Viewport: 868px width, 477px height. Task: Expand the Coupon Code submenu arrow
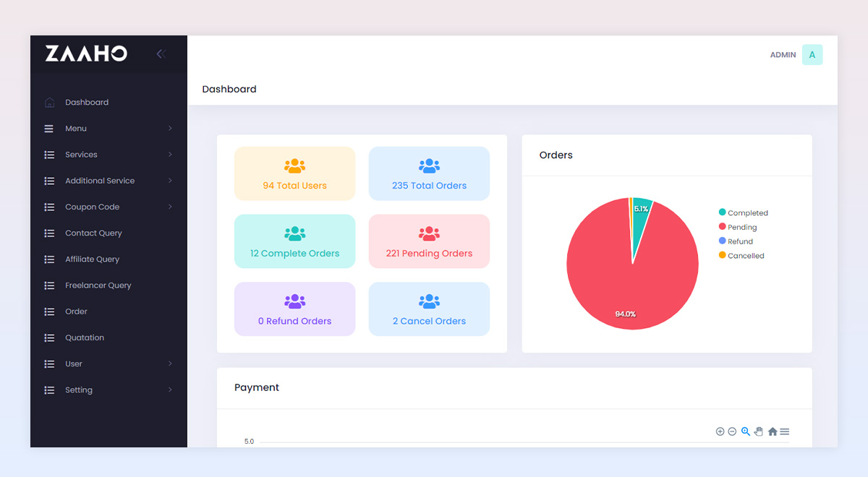170,207
